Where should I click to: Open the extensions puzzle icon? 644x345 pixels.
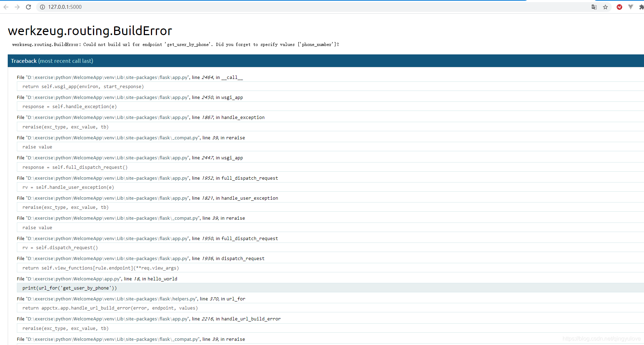[642, 7]
